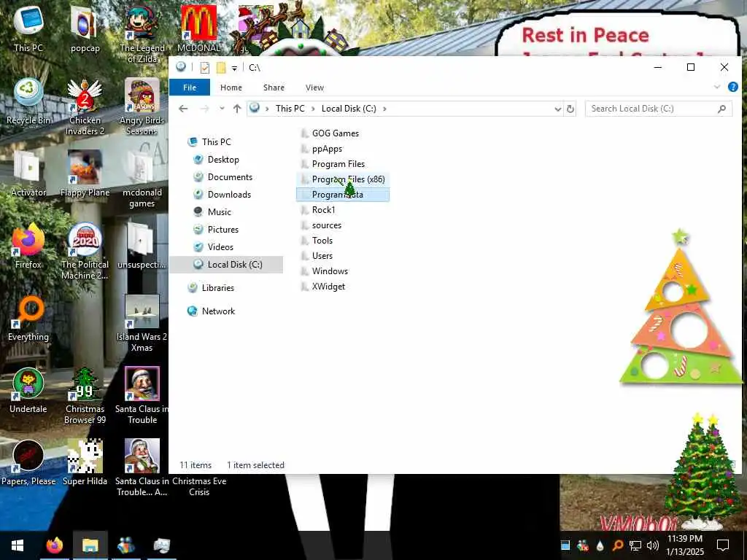Screen dimensions: 747x560
Task: Launch Island Wars 2 Xmas
Action: tap(142, 323)
